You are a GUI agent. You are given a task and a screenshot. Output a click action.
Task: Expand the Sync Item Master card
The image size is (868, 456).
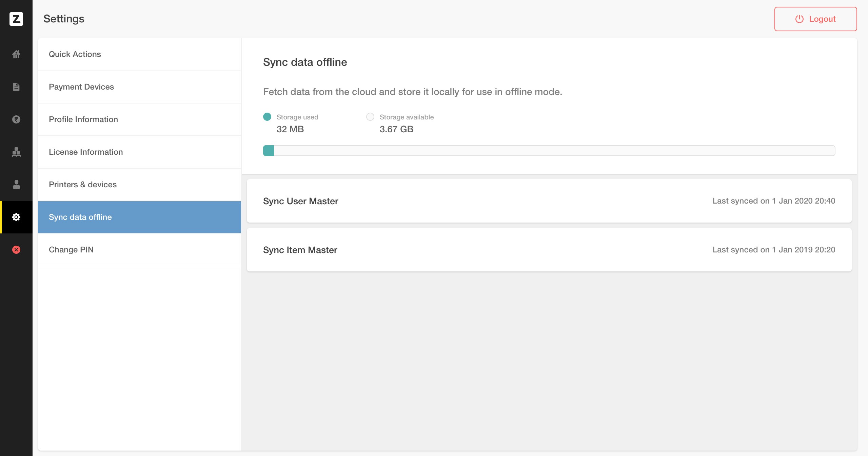point(549,250)
